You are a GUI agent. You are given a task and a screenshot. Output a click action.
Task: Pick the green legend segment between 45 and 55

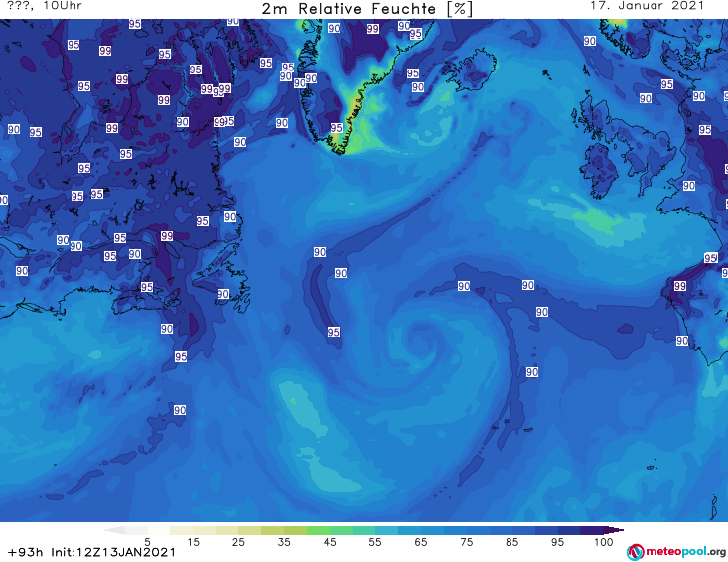coord(341,530)
